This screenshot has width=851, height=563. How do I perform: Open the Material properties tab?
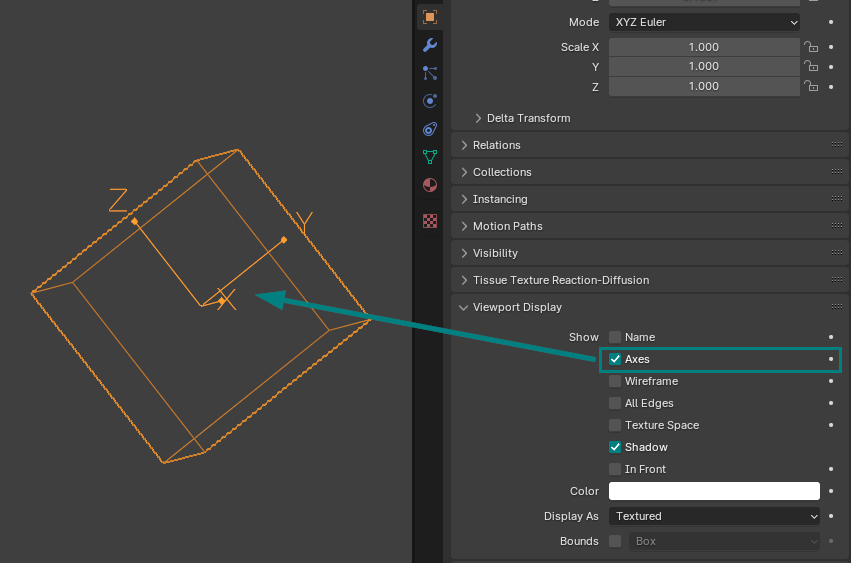(x=430, y=185)
